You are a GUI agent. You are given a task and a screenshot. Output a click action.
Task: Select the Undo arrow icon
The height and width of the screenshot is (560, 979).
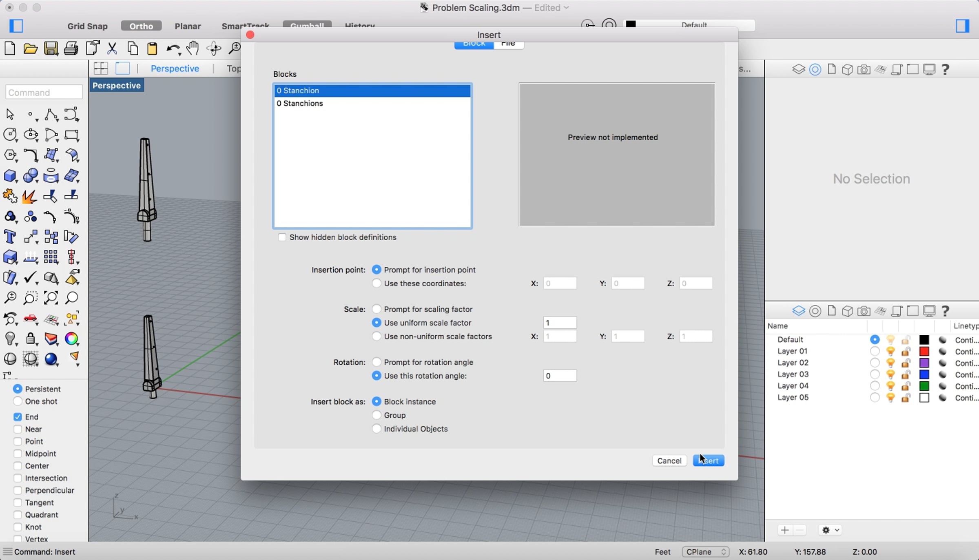[x=172, y=49]
